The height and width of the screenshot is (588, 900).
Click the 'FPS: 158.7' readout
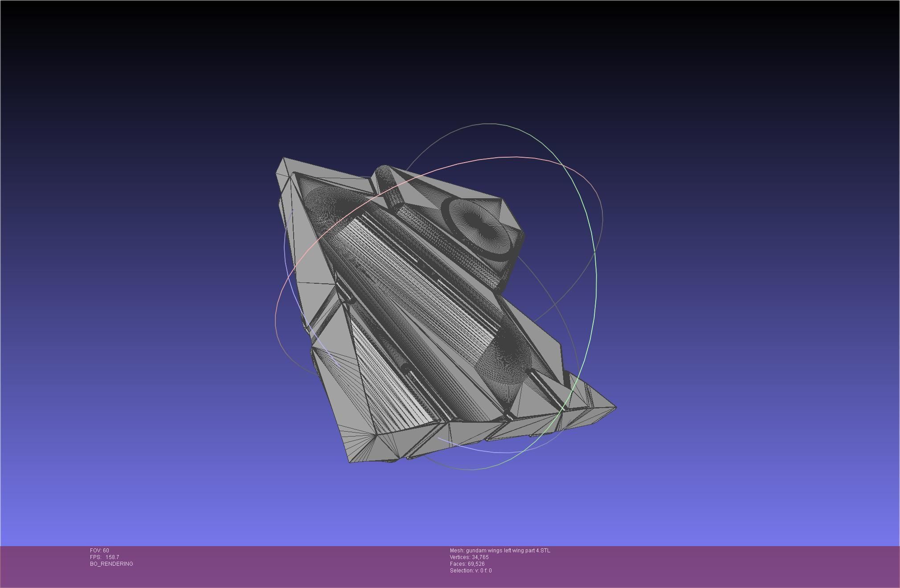(104, 557)
